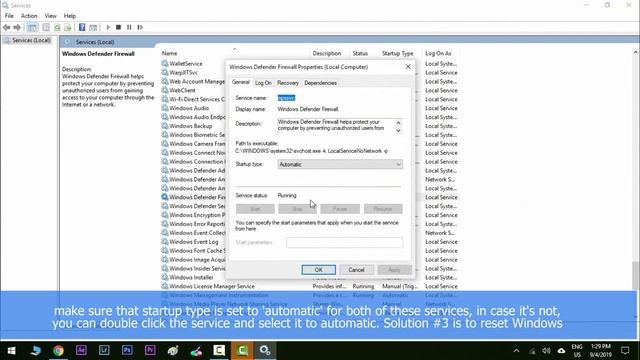Select the Windows Installer service row
Screen dimensions: 640x360
[191, 278]
